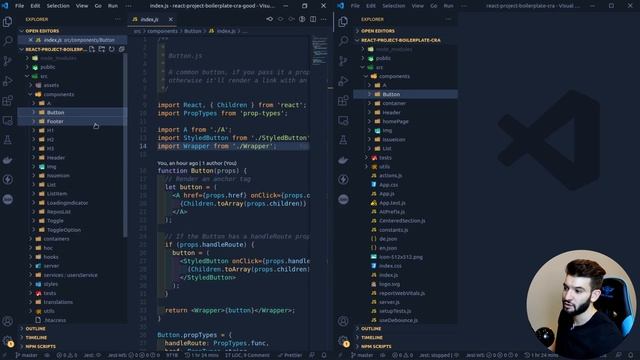Click left explorer vertical scrollbar

(x=125, y=145)
